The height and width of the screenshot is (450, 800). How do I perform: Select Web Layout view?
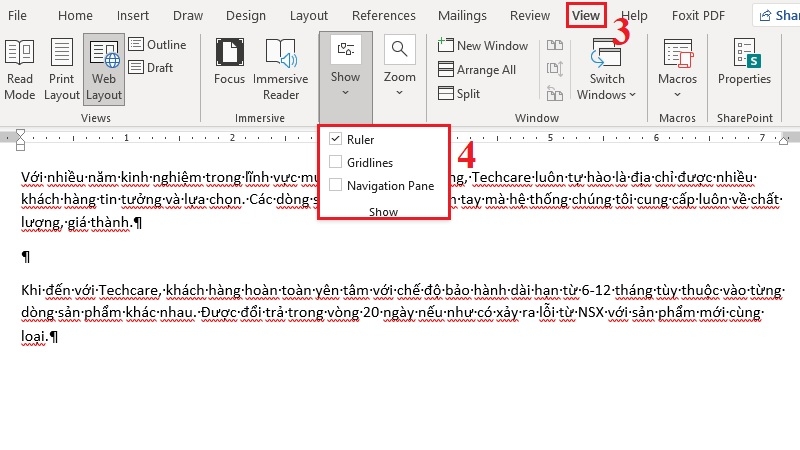pos(104,70)
